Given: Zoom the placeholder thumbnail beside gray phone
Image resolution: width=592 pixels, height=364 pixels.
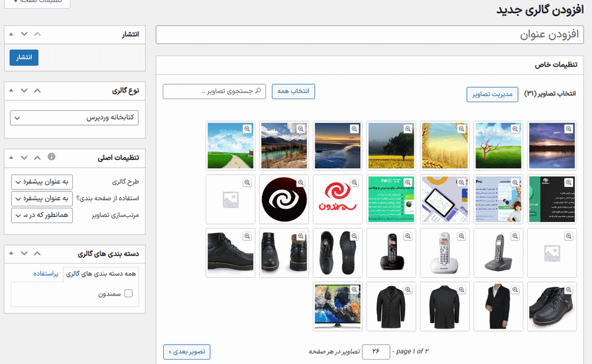Looking at the screenshot, I should click(568, 236).
